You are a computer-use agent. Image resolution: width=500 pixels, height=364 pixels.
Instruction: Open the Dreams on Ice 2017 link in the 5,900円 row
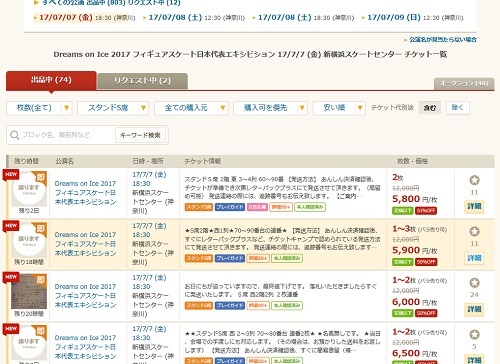click(x=85, y=244)
